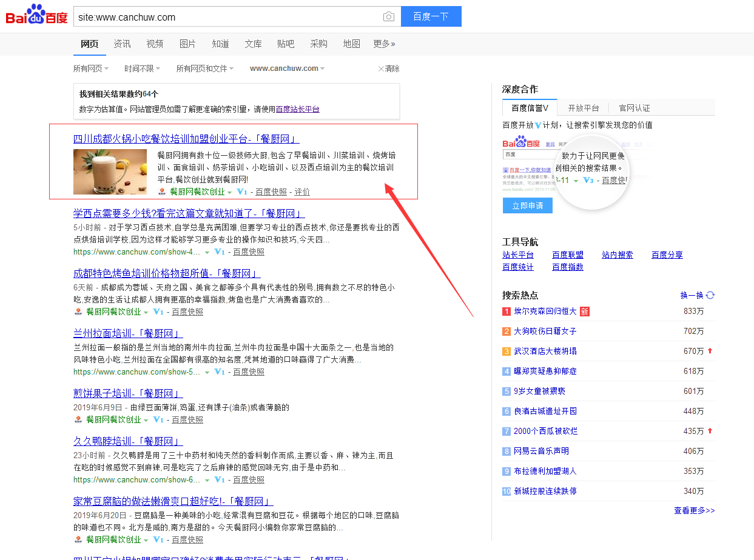This screenshot has width=754, height=560.
Task: Open 站内搜索 tool link
Action: click(x=618, y=255)
